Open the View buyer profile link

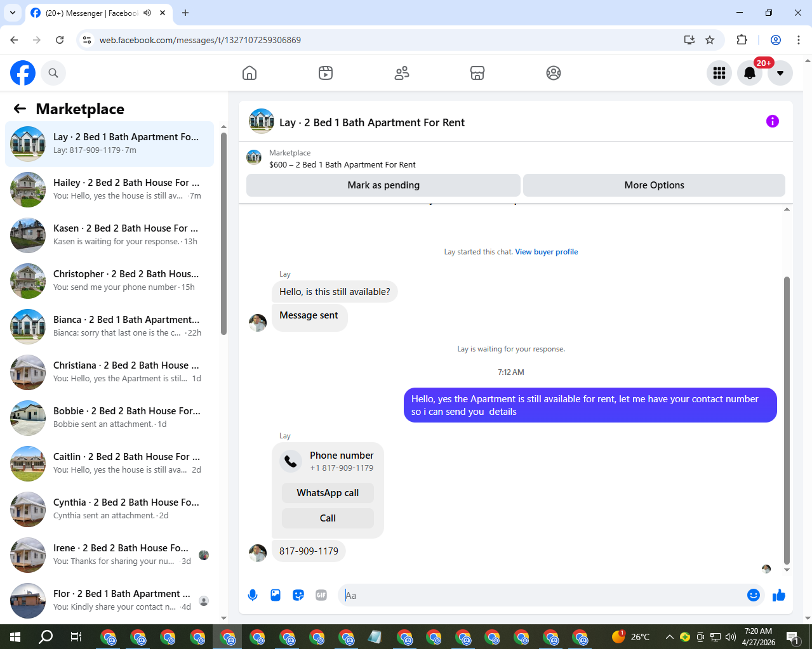coord(547,252)
